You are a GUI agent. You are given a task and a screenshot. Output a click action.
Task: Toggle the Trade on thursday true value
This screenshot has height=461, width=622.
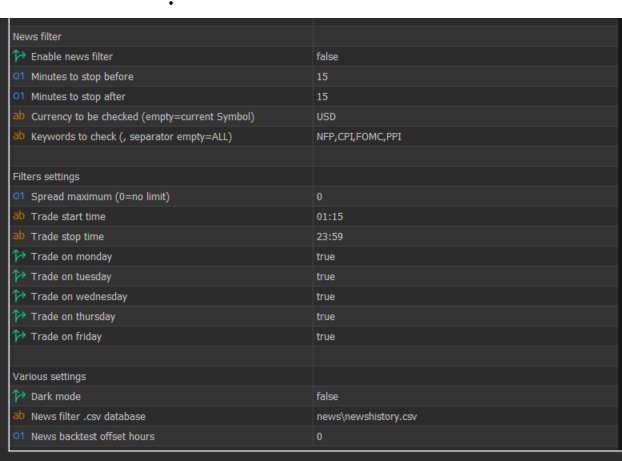tap(326, 317)
